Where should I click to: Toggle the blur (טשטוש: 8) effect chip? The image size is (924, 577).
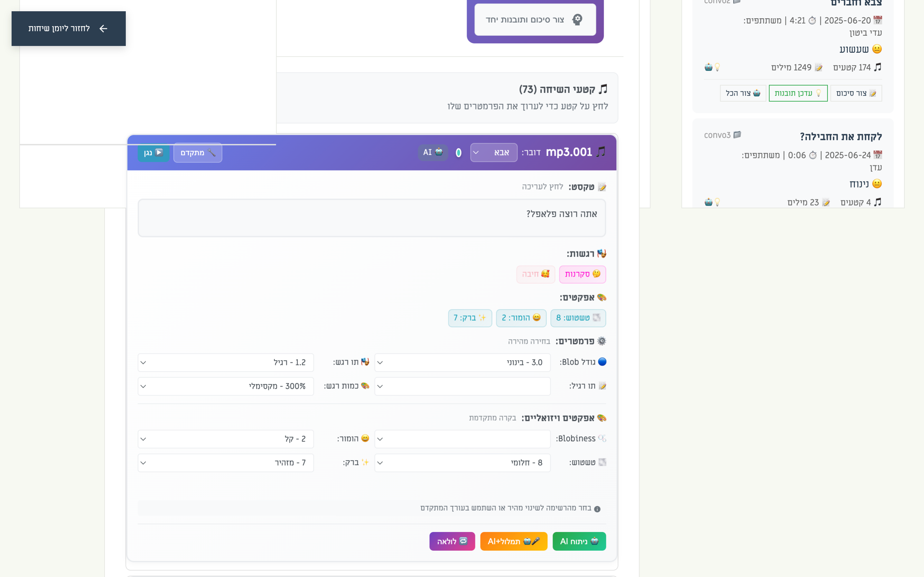[x=578, y=318]
